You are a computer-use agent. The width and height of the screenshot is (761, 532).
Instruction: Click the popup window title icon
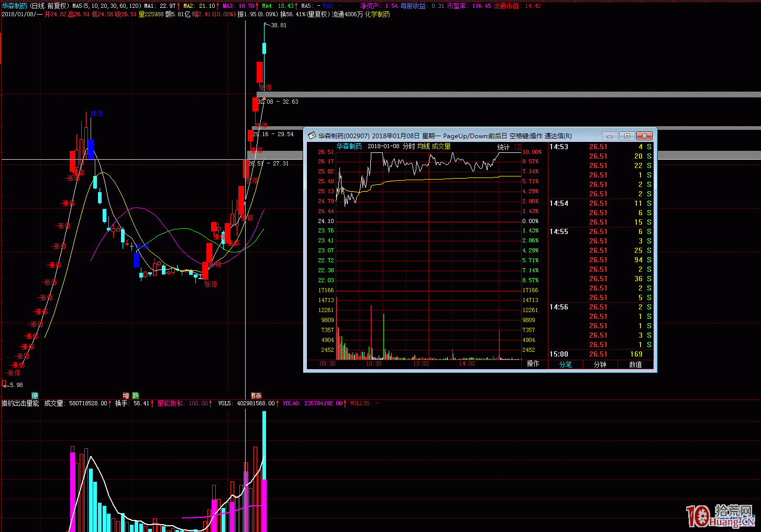pyautogui.click(x=312, y=136)
